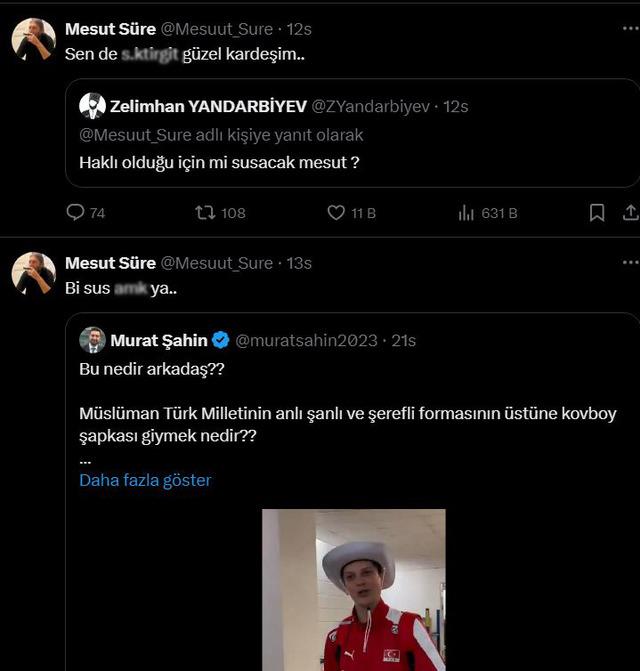Open Zelimhan Yandarbiyev's profile picture

92,106
